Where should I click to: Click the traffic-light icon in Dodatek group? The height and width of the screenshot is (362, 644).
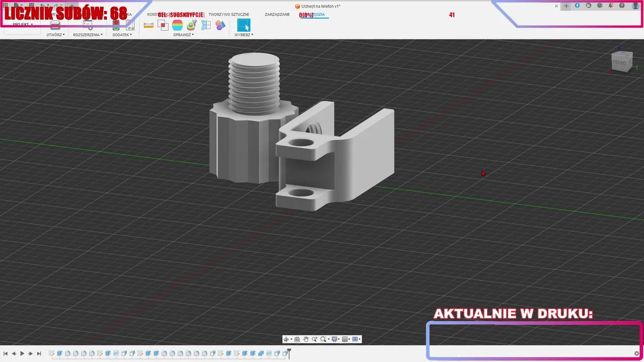tap(116, 25)
